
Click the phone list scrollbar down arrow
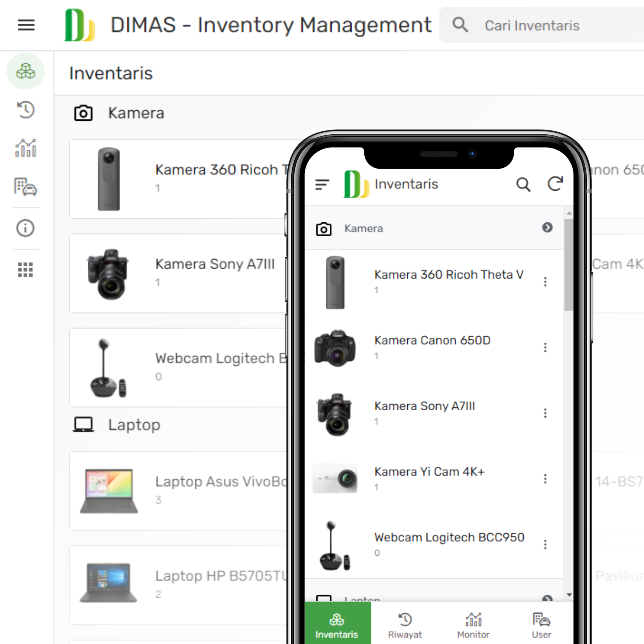pyautogui.click(x=569, y=595)
